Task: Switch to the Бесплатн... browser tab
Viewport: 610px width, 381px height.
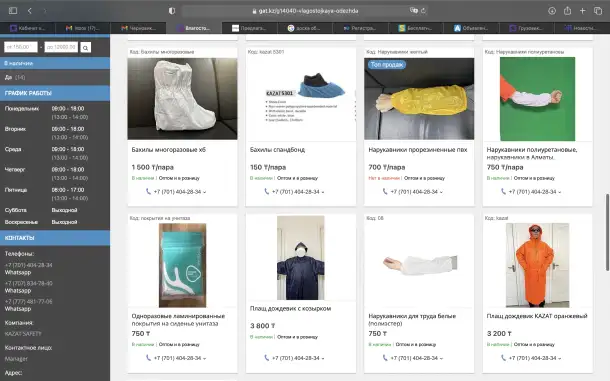Action: coord(415,28)
